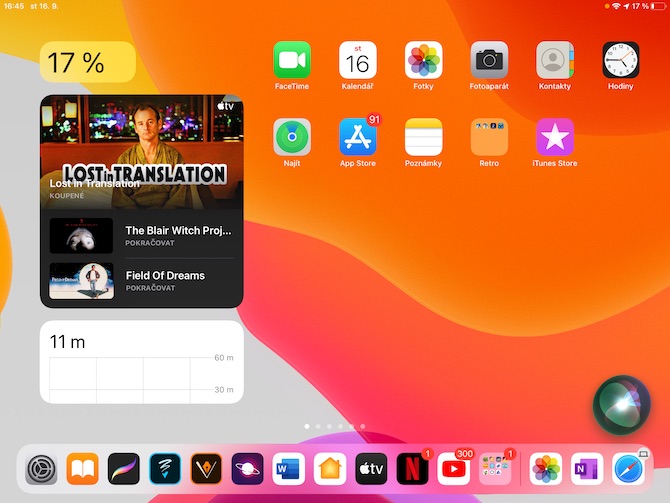Open the 11 m altitude widget
Viewport: 670px width, 503px height.
pos(141,362)
